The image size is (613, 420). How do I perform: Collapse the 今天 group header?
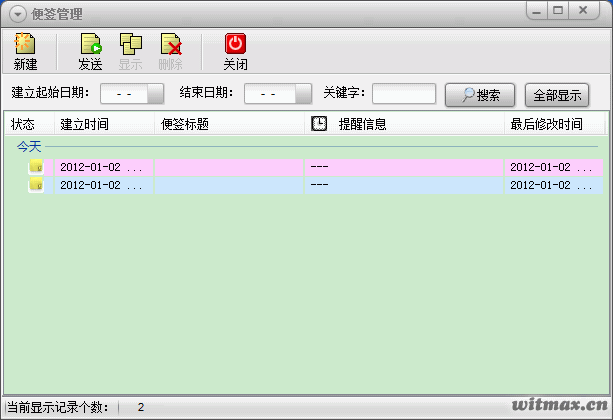29,147
